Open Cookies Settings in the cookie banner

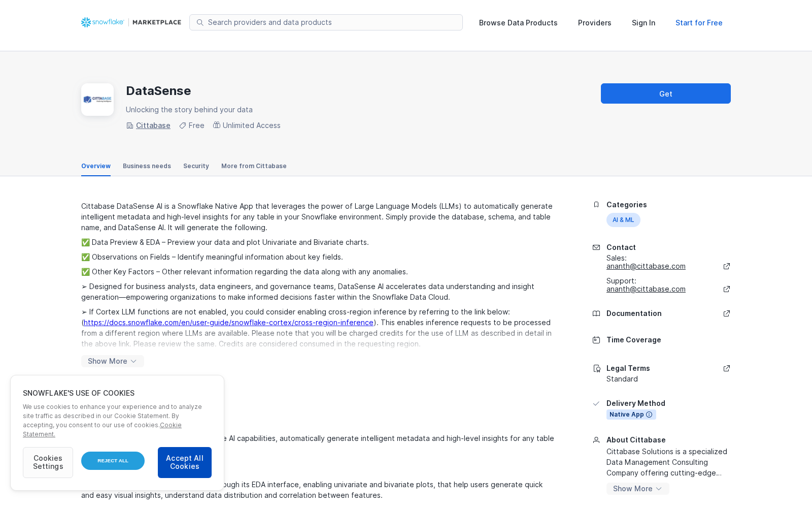coord(48,462)
